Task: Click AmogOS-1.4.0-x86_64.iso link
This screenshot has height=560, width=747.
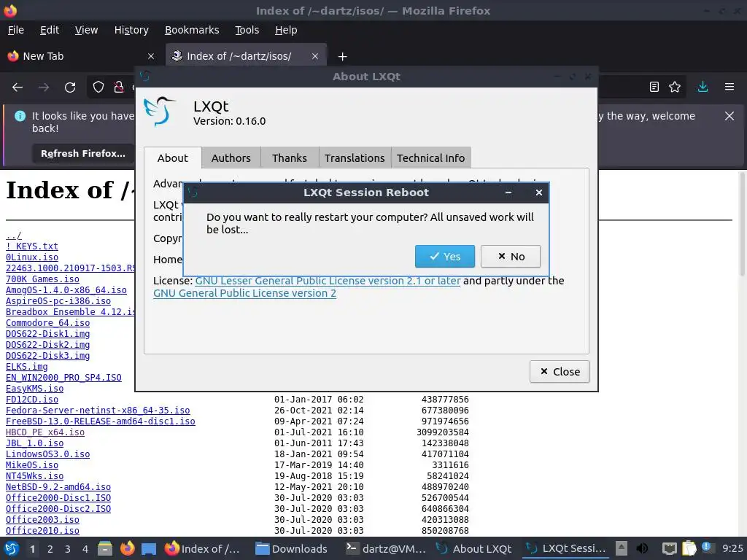Action: 66,290
